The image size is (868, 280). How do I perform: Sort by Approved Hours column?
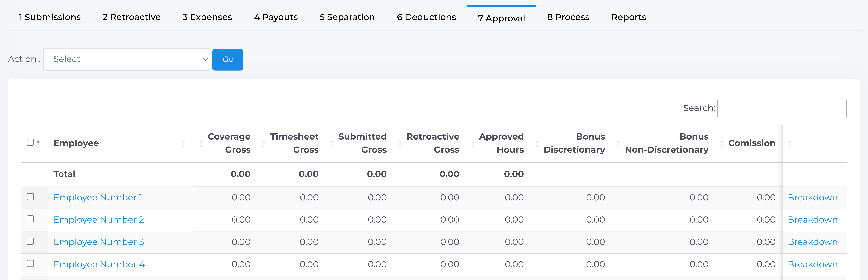pyautogui.click(x=501, y=143)
